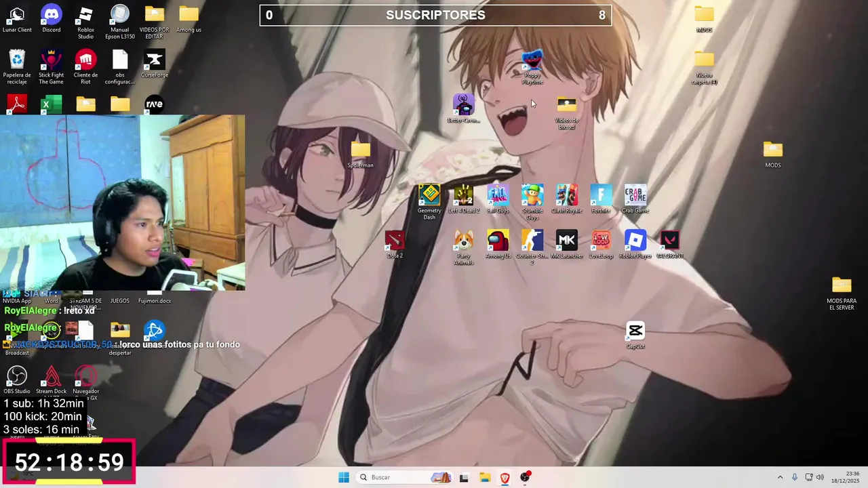Image resolution: width=868 pixels, height=488 pixels.
Task: Open the volume control tray icon
Action: point(820,477)
